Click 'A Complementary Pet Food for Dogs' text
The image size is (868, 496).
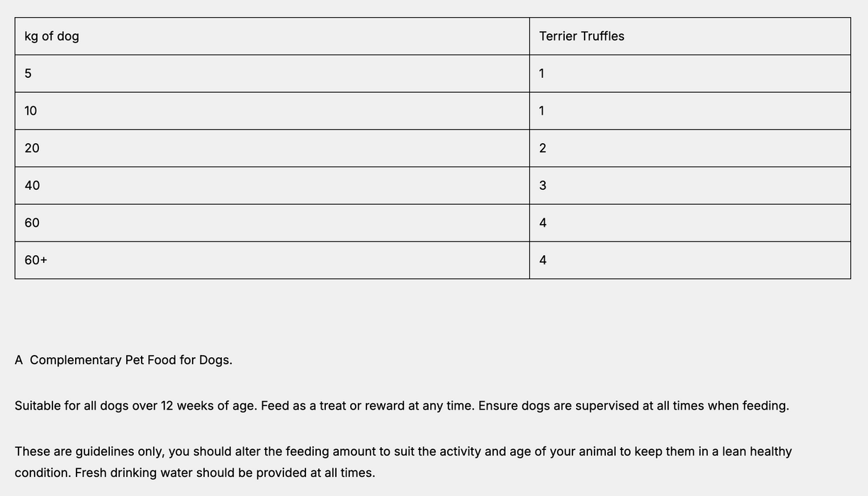coord(123,360)
